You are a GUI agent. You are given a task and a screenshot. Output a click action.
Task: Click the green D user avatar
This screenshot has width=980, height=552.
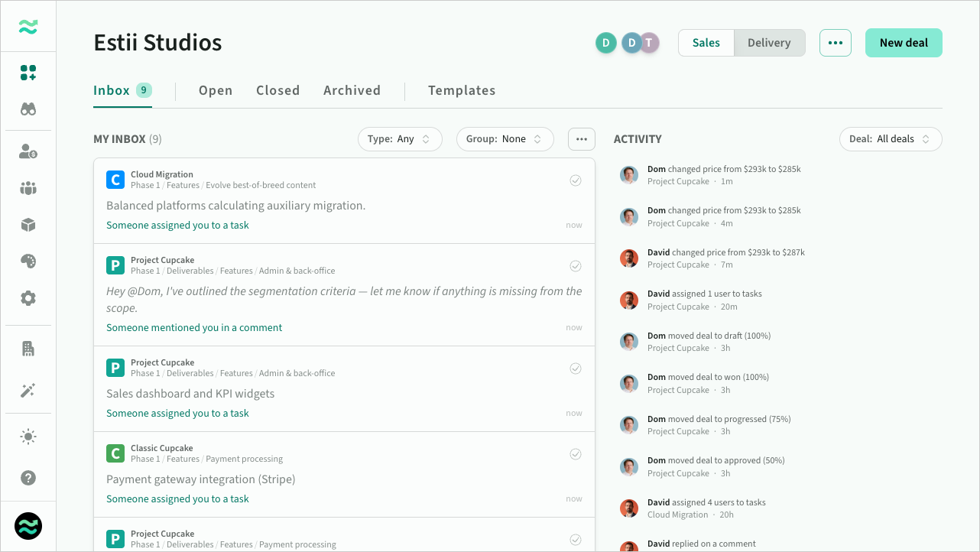point(606,43)
